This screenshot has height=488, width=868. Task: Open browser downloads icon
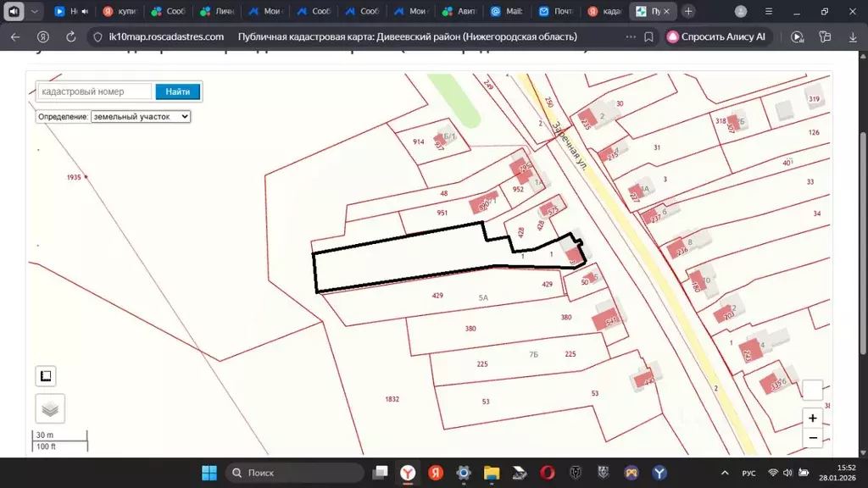click(x=853, y=37)
